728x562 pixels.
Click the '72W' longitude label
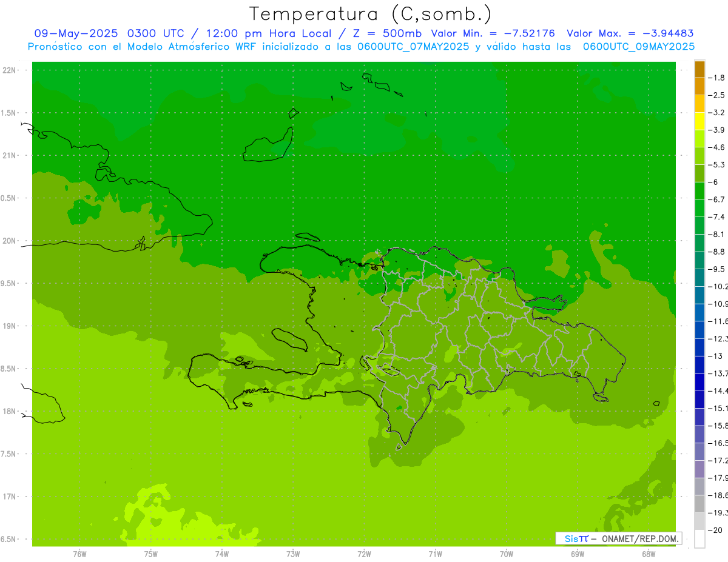[x=364, y=554]
